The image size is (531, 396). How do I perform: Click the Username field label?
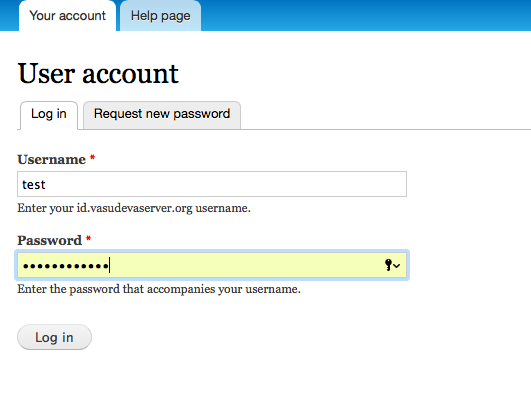point(51,159)
